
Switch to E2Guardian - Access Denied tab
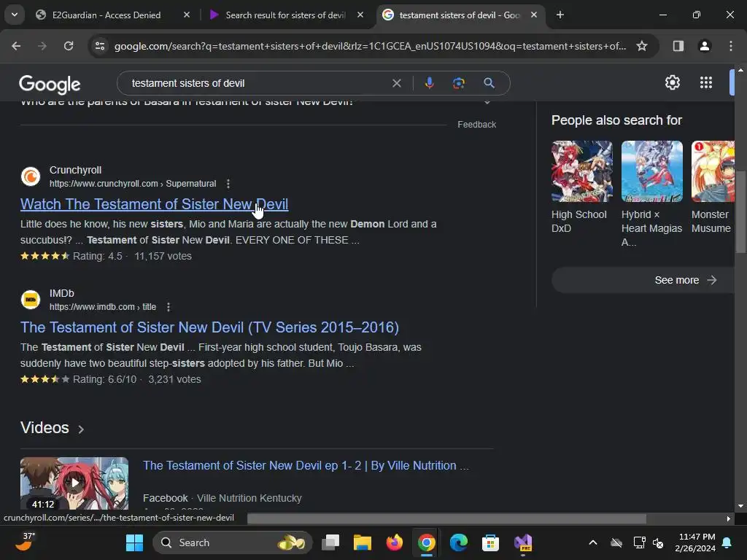click(x=106, y=15)
